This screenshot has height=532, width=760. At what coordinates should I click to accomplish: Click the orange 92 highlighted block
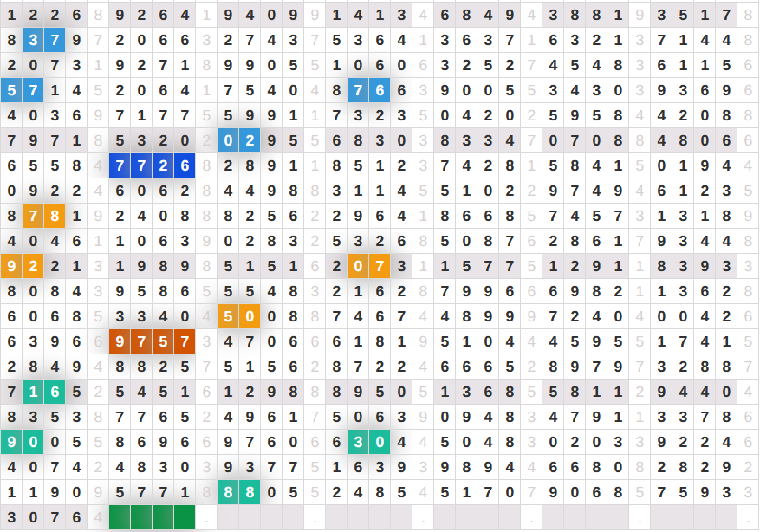point(22,266)
